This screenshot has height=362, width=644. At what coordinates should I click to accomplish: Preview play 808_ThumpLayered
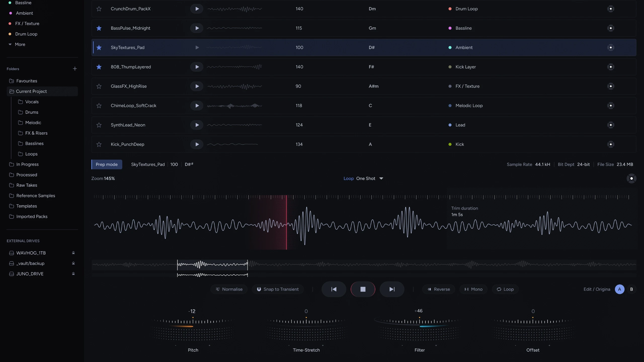197,67
